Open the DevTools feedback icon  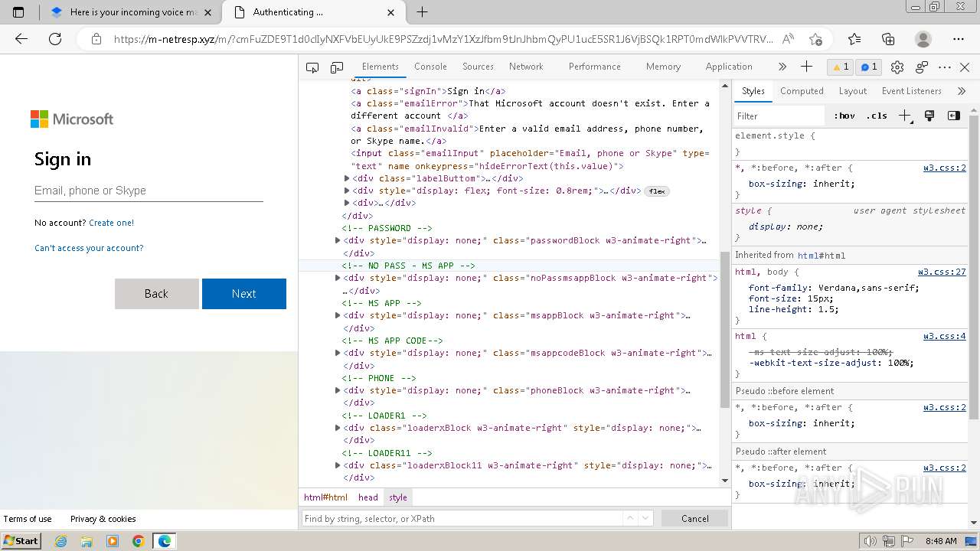pos(922,67)
